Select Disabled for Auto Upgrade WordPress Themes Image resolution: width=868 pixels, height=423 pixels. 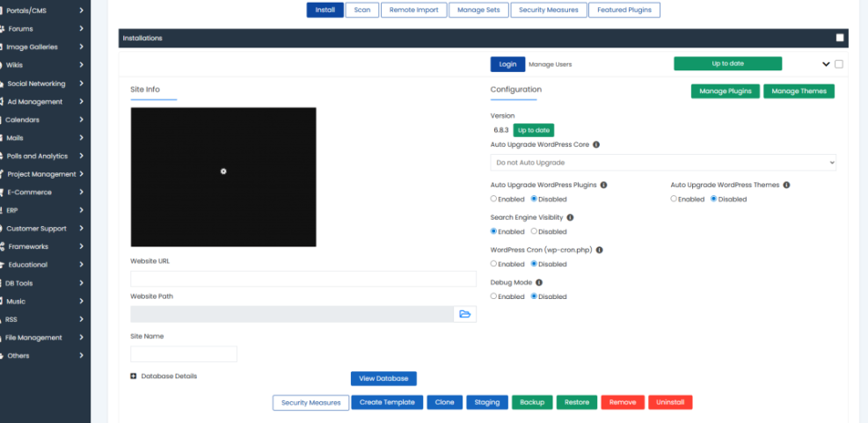(x=713, y=199)
